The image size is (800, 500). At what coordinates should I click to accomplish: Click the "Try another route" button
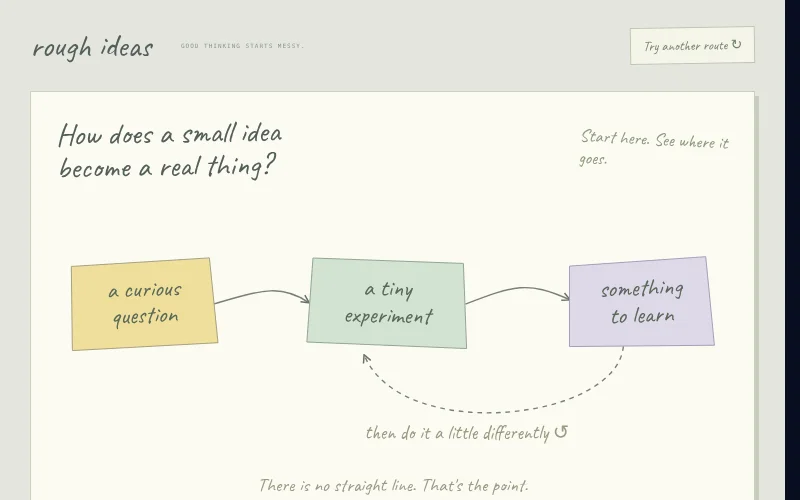coord(692,45)
